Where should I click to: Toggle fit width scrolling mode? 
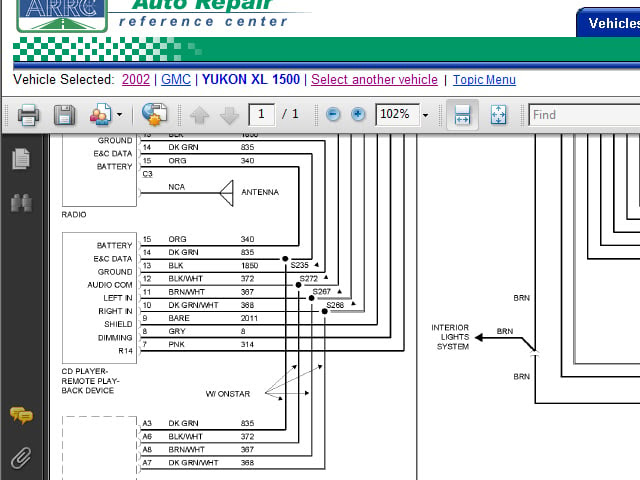point(462,115)
